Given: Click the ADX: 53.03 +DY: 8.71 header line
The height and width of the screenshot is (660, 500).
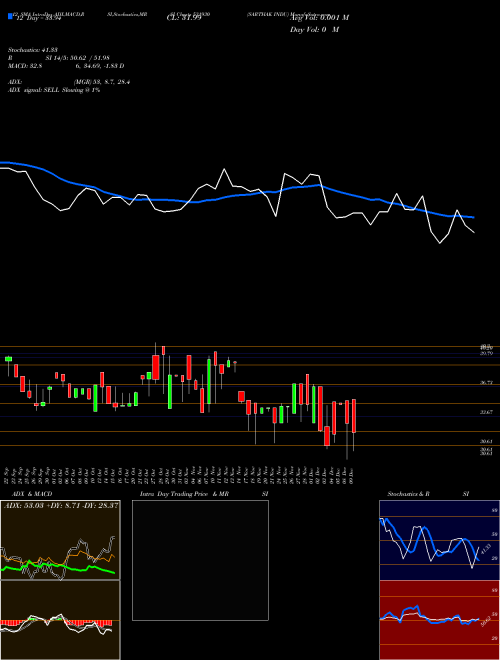Looking at the screenshot, I should (61, 505).
